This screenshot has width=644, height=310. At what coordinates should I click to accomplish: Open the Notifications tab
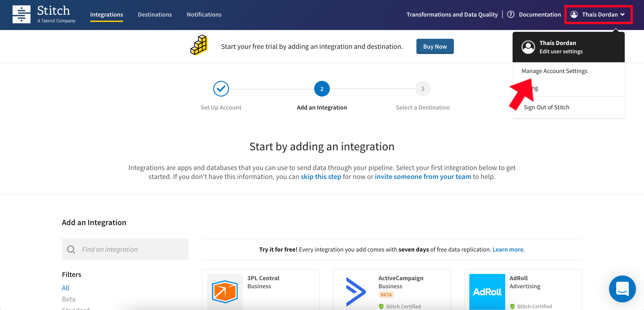pyautogui.click(x=204, y=15)
